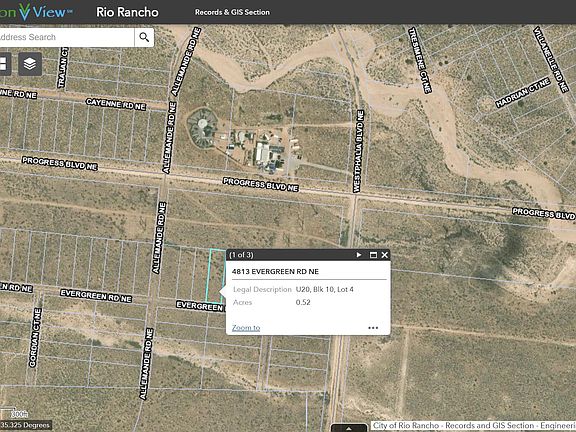The width and height of the screenshot is (576, 432).
Task: Click the Rio Rancho header title
Action: [127, 12]
